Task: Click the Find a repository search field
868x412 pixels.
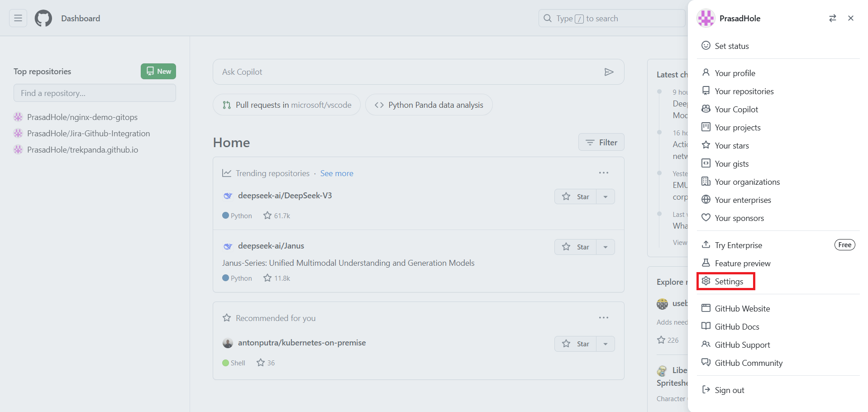Action: [94, 93]
